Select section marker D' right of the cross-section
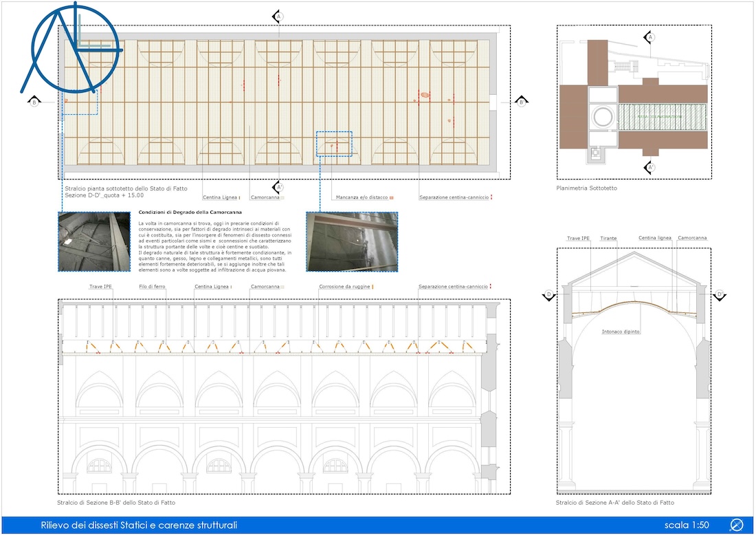The image size is (756, 535). coord(720,295)
